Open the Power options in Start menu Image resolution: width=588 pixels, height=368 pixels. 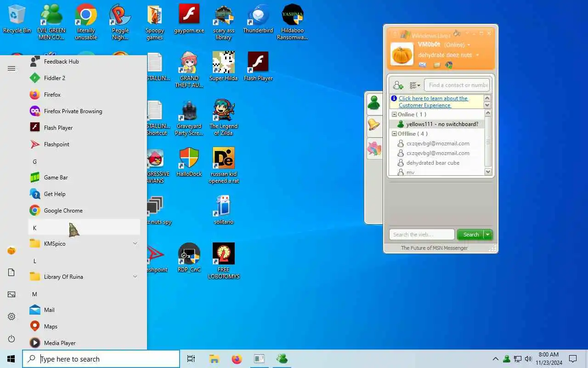[x=11, y=339]
